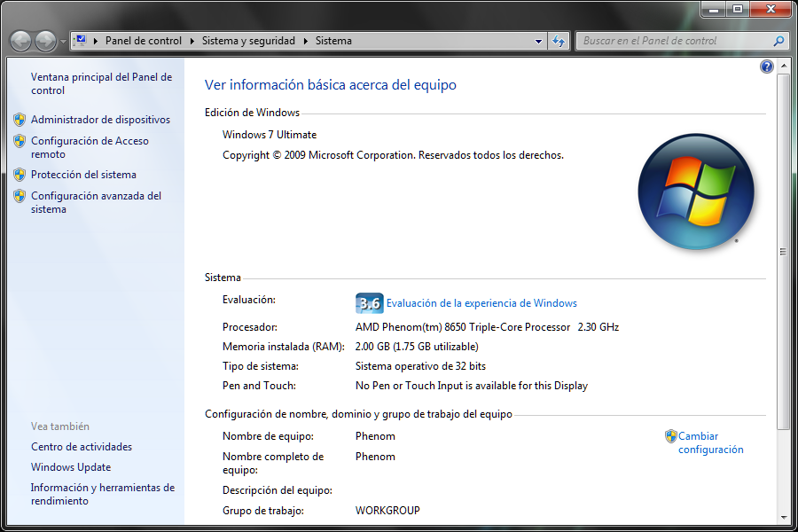Select Sistema y seguridad breadcrumb
The height and width of the screenshot is (532, 798).
[x=248, y=41]
